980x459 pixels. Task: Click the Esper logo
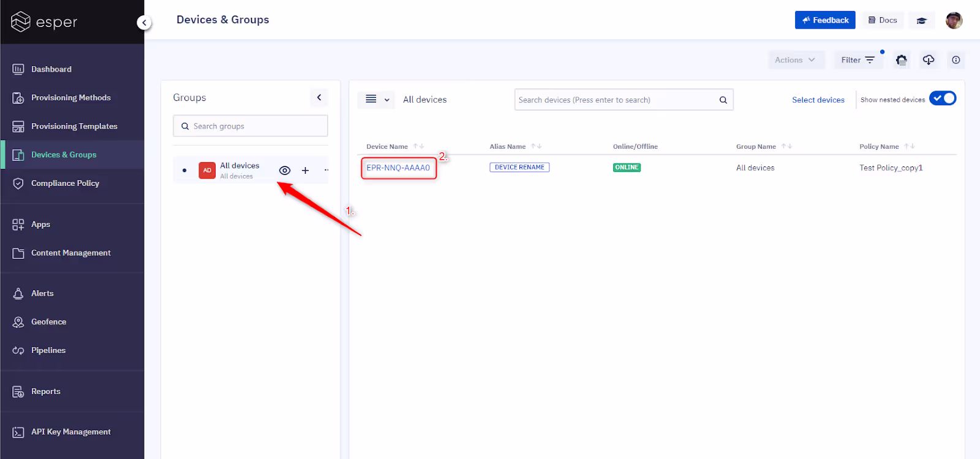(44, 22)
